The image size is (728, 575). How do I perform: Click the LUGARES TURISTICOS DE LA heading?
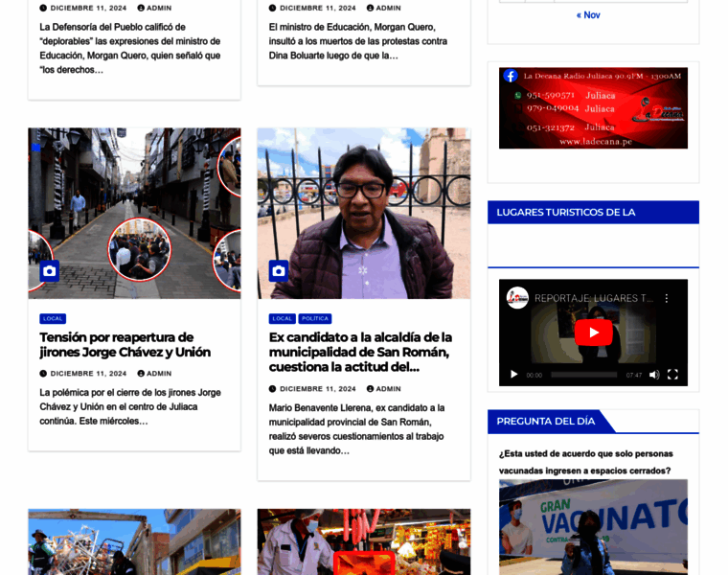click(566, 213)
